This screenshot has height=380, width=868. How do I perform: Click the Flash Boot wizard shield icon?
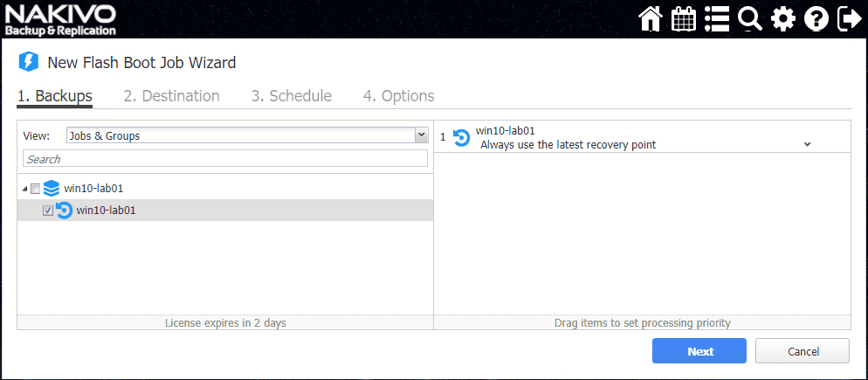coord(29,62)
